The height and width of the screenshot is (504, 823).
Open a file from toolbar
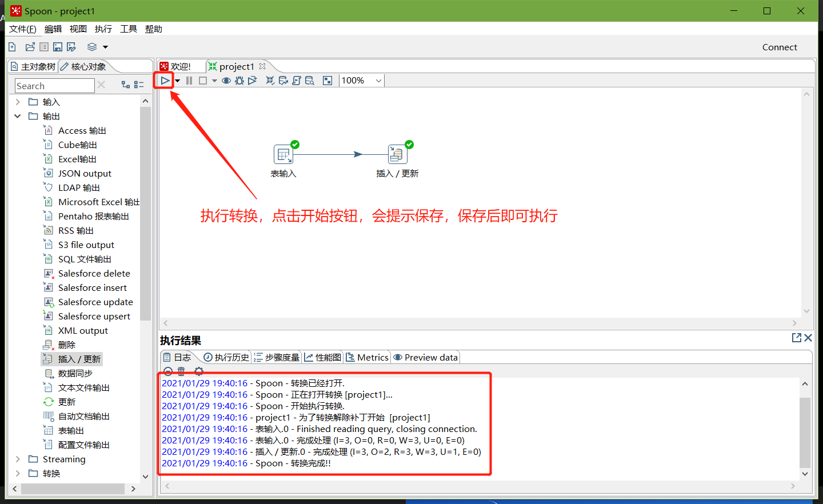click(30, 47)
